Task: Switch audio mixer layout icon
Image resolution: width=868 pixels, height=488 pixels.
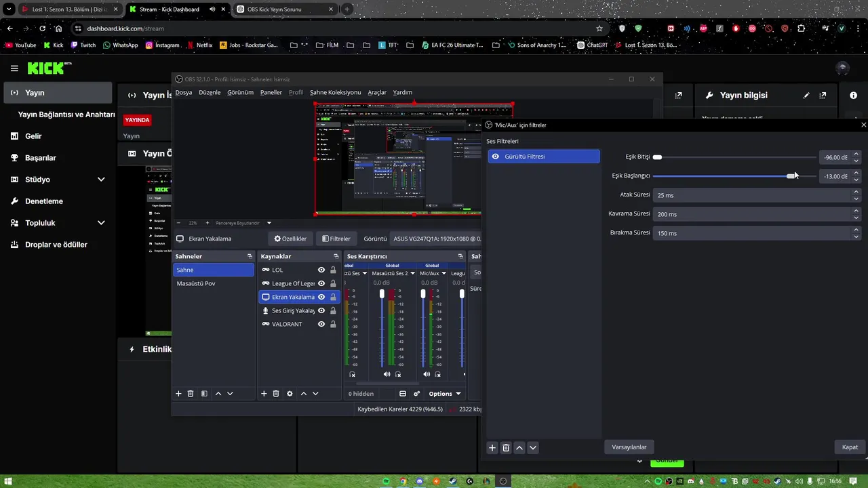Action: [x=403, y=394]
